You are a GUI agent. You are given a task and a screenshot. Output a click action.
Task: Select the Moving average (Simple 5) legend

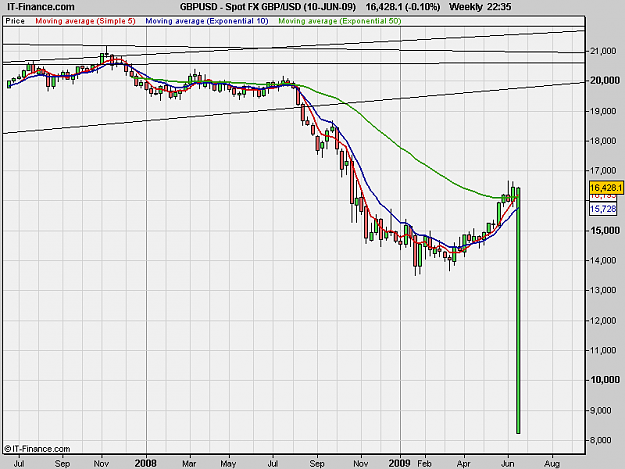(85, 21)
